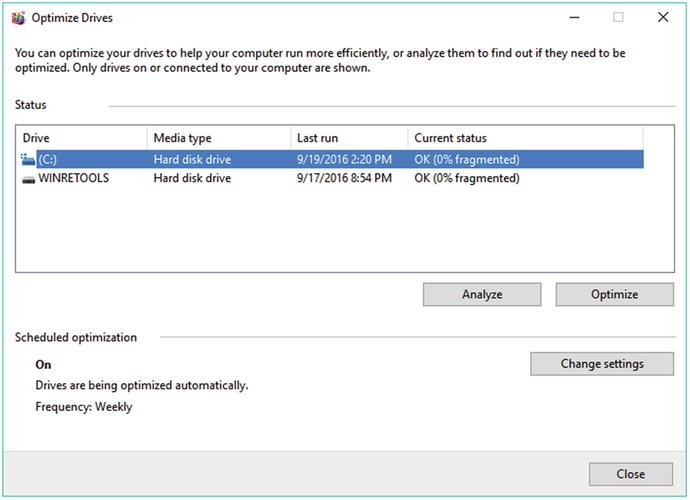Click the Optimize Drives app icon in title bar
The image size is (690, 500).
[x=18, y=17]
